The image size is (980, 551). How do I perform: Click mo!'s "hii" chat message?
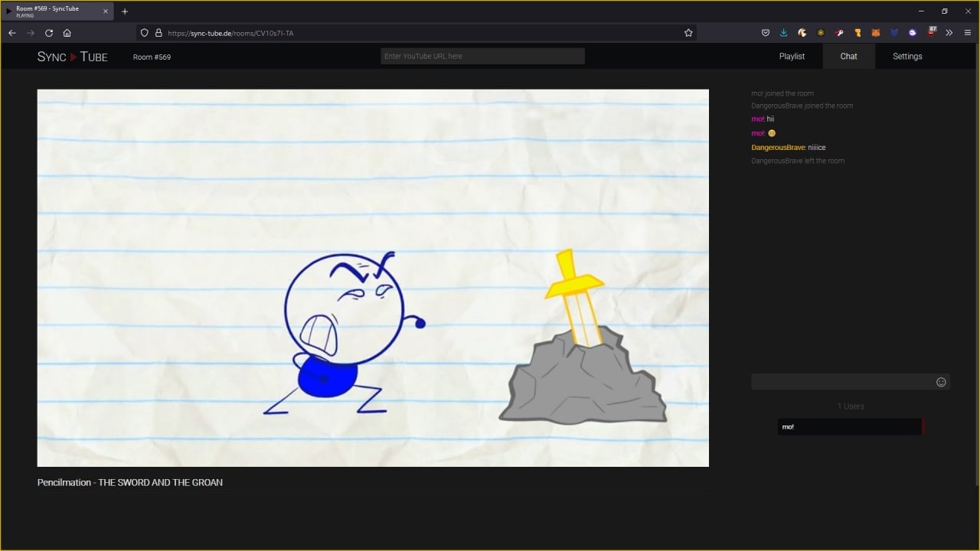pyautogui.click(x=763, y=119)
